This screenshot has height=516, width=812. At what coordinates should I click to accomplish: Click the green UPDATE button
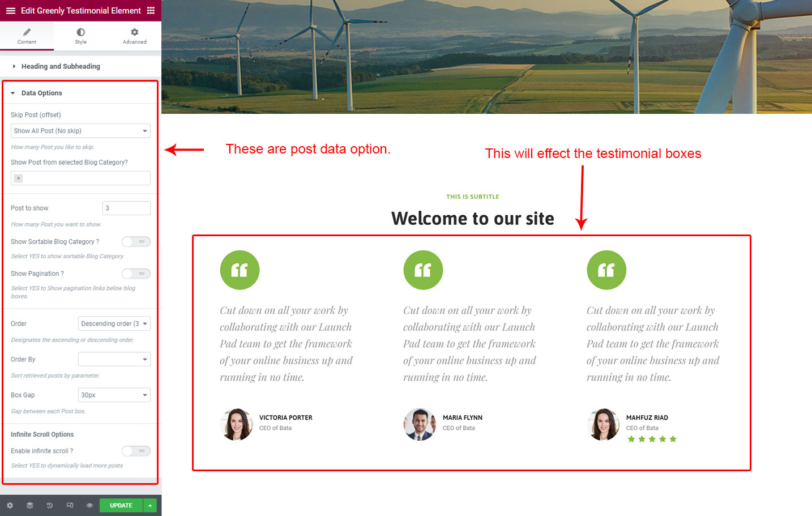tap(121, 505)
